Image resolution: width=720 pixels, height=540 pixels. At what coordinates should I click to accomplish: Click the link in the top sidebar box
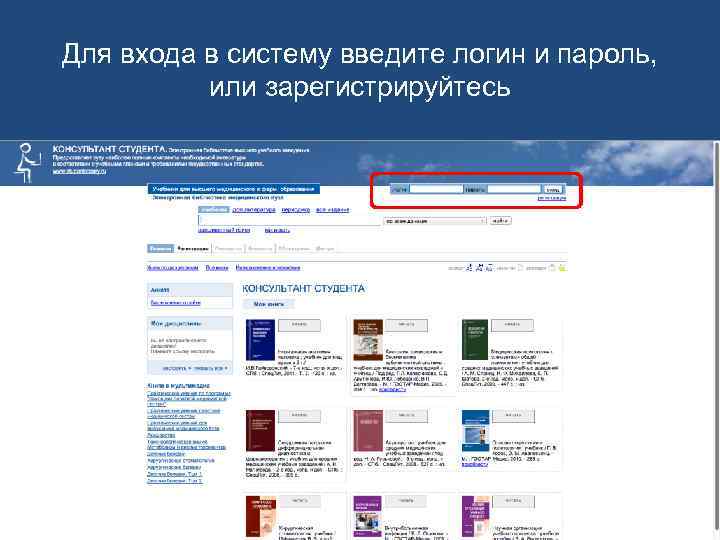175,303
